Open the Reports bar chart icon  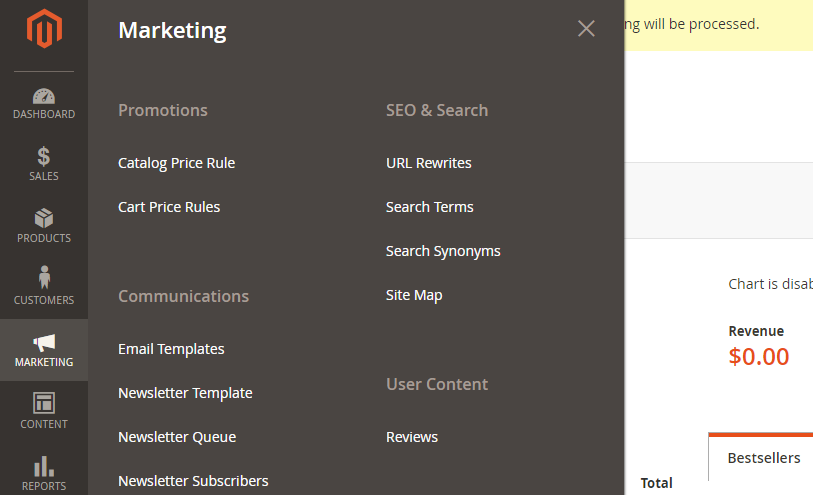point(44,466)
